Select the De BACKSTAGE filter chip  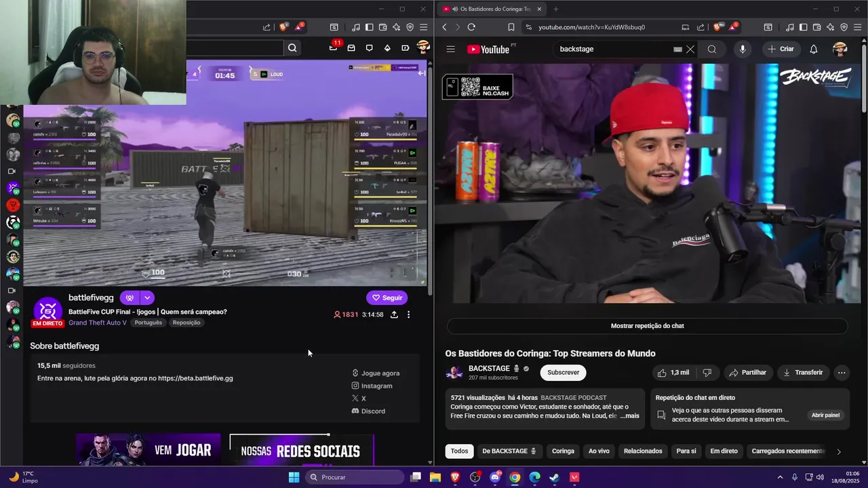pos(509,451)
